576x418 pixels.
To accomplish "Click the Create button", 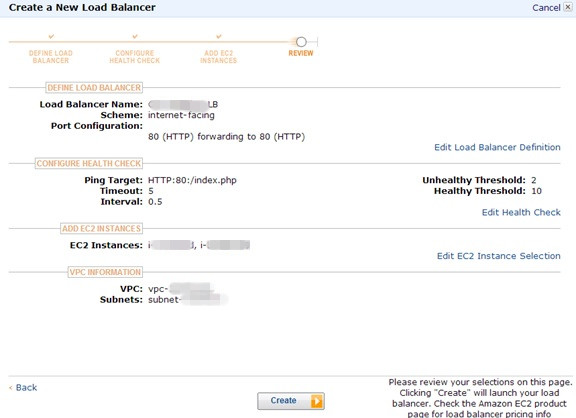I will (x=291, y=401).
